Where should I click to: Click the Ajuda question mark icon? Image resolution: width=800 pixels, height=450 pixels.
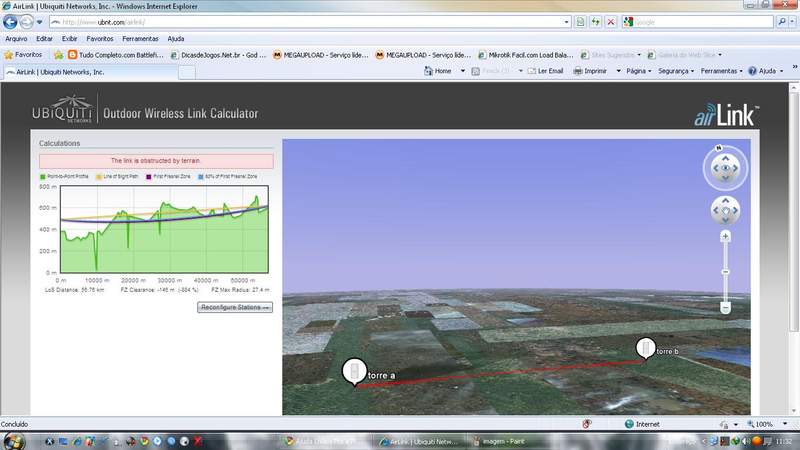click(752, 71)
